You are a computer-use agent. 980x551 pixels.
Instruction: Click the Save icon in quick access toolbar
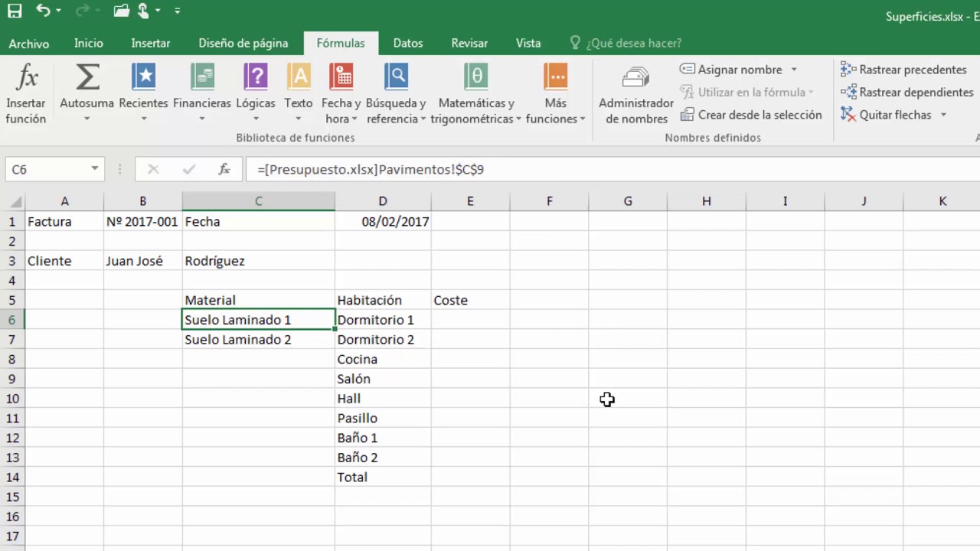pos(15,11)
